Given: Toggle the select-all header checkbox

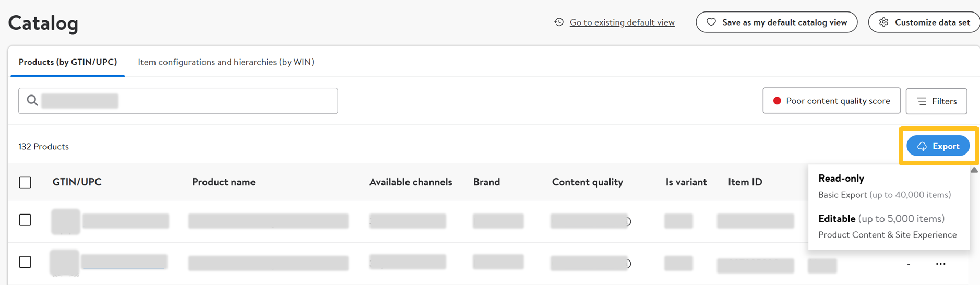Looking at the screenshot, I should coord(25,182).
